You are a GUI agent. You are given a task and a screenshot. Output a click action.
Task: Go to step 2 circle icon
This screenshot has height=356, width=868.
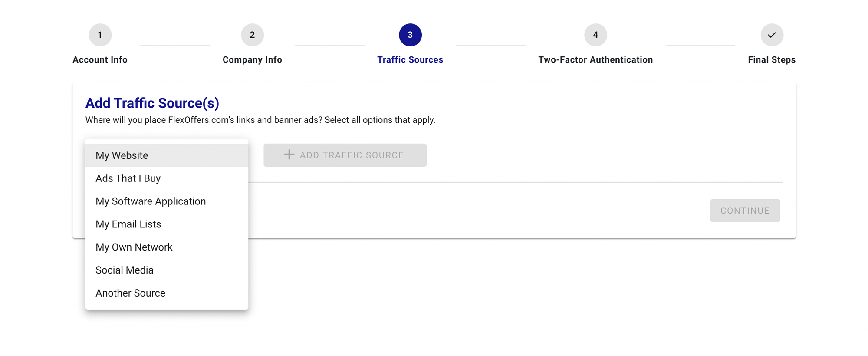coord(252,35)
